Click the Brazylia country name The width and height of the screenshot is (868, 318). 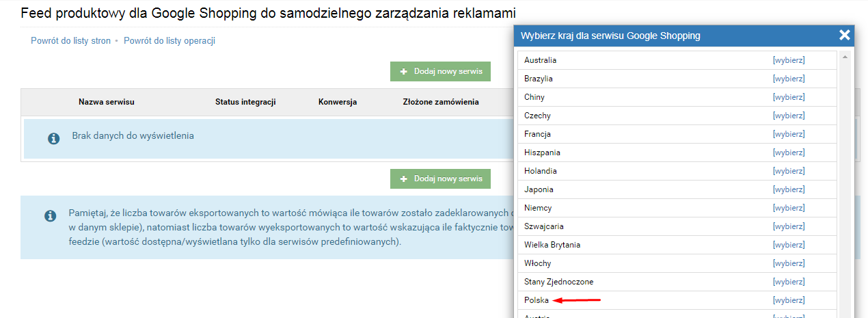[x=539, y=79]
